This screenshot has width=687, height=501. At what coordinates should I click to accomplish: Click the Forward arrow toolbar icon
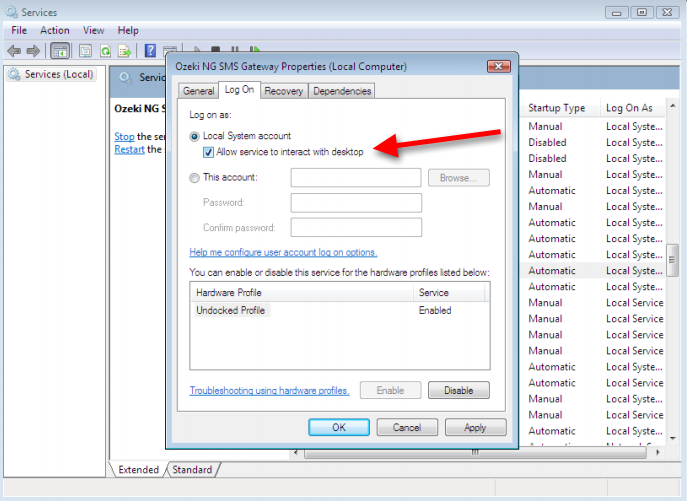coord(33,51)
